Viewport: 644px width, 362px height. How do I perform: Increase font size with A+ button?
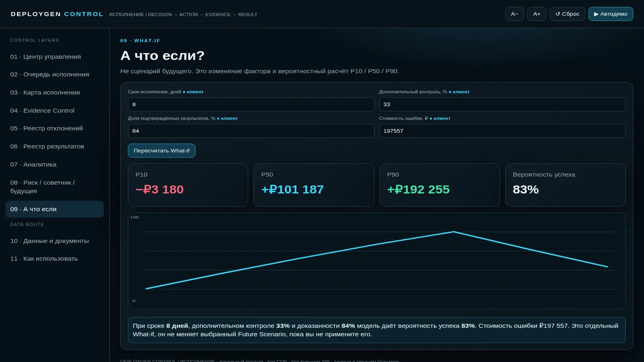[x=536, y=14]
